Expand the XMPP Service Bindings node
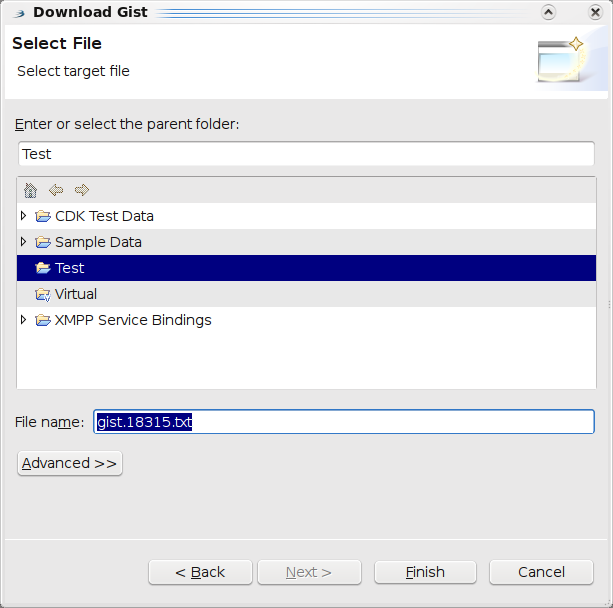Image resolution: width=613 pixels, height=608 pixels. tap(24, 320)
